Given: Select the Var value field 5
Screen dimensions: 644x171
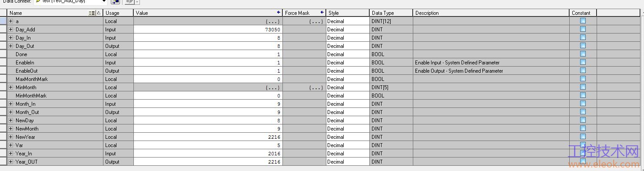Looking at the screenshot, I should click(208, 145).
